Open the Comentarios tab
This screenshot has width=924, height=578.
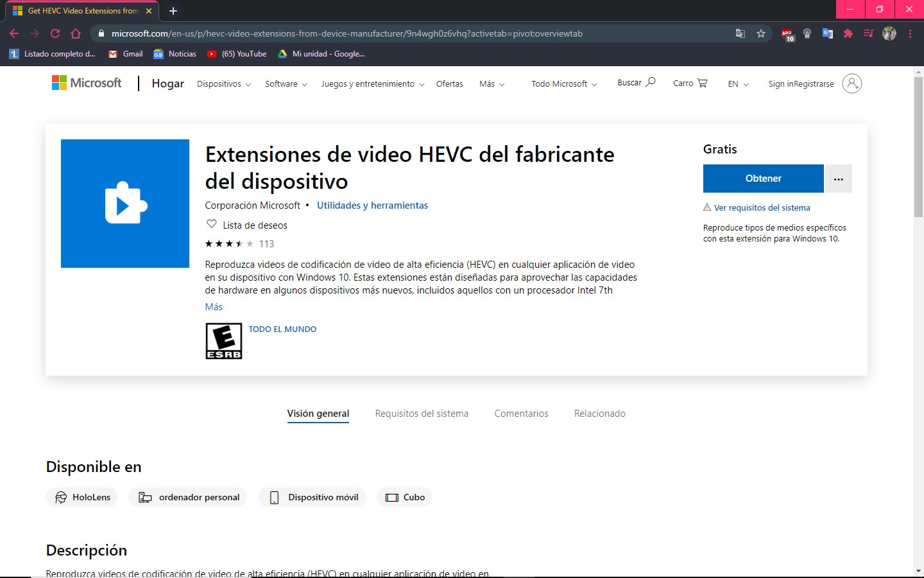click(521, 413)
